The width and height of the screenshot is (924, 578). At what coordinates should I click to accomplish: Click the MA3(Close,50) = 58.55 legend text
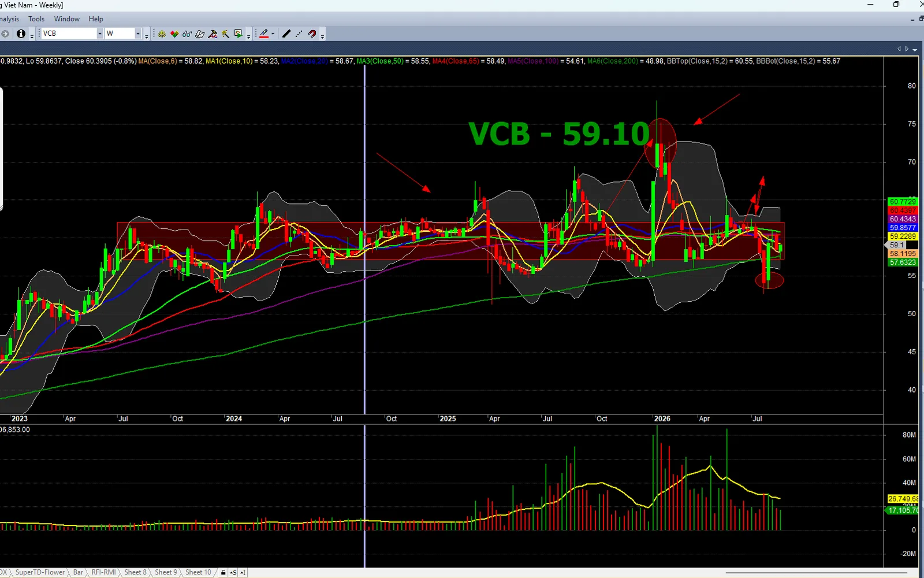click(x=393, y=61)
